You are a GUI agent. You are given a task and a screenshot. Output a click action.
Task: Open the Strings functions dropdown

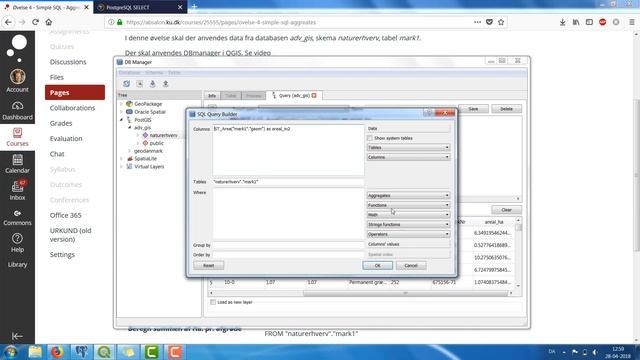tap(408, 224)
